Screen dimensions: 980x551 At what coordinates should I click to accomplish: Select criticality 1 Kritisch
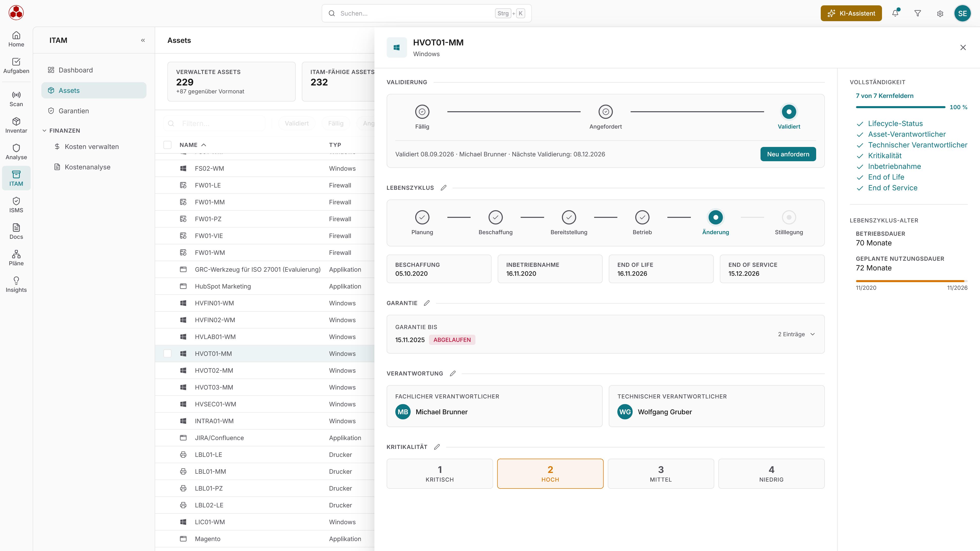(439, 473)
